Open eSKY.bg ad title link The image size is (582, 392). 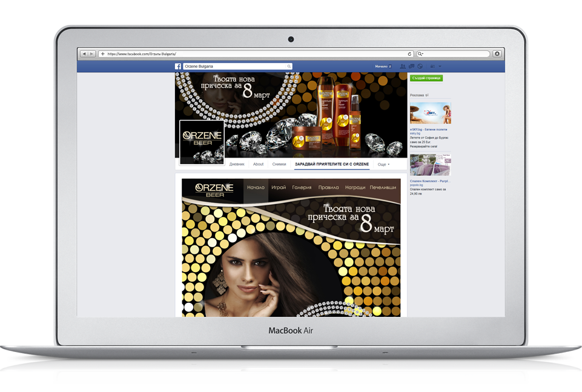(429, 130)
